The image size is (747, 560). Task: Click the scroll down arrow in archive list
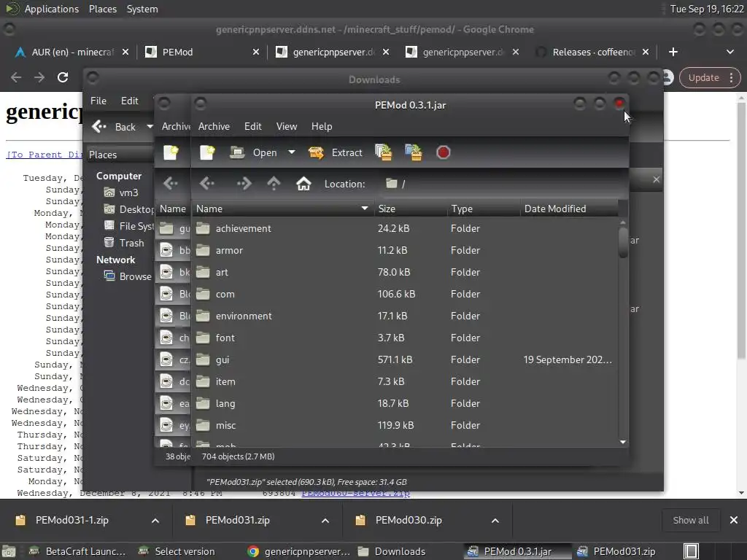623,443
